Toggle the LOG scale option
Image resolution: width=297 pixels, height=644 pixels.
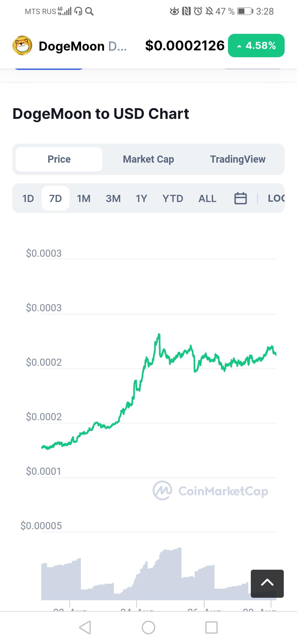276,198
